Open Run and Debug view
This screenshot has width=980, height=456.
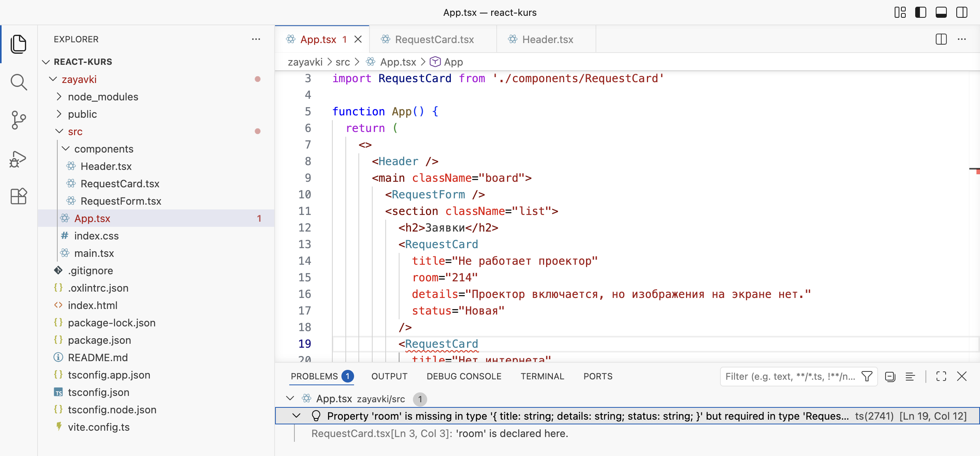[x=19, y=159]
